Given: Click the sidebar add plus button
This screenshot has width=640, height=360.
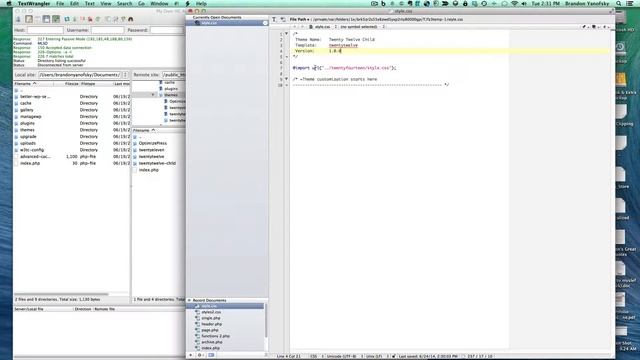Looking at the screenshot, I should [x=191, y=355].
